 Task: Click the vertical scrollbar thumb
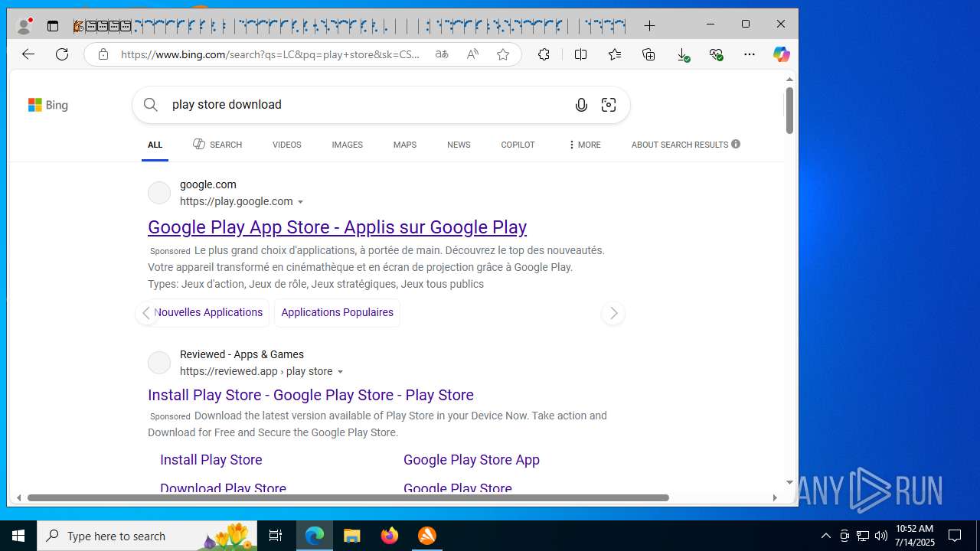pyautogui.click(x=789, y=111)
